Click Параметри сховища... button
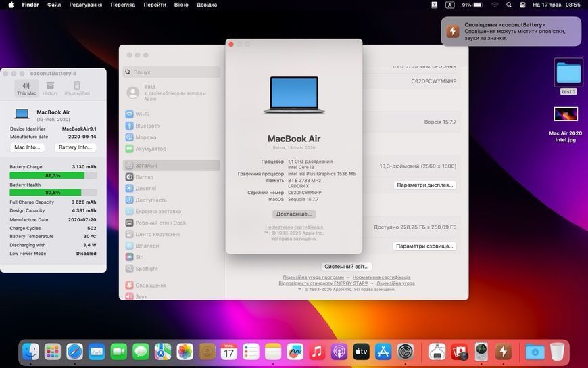 (424, 246)
